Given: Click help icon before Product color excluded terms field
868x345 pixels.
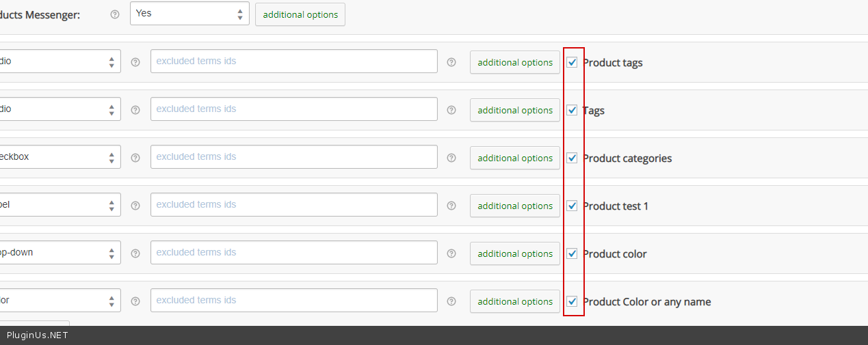Looking at the screenshot, I should click(x=135, y=253).
